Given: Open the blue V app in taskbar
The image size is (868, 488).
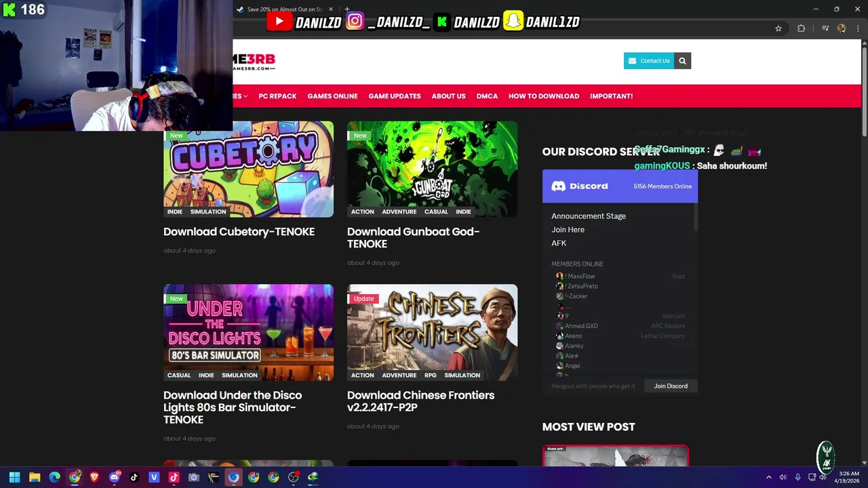Looking at the screenshot, I should click(x=154, y=477).
